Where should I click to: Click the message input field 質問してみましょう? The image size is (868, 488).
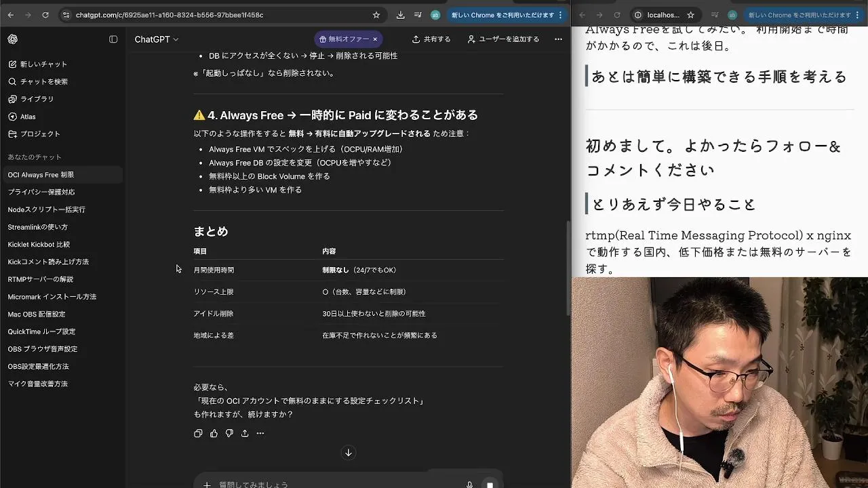pyautogui.click(x=339, y=484)
